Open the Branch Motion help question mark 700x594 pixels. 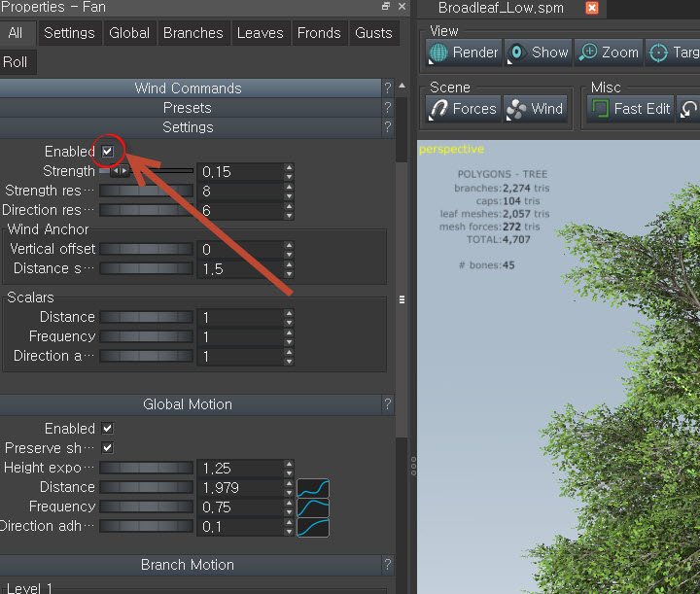(x=388, y=565)
